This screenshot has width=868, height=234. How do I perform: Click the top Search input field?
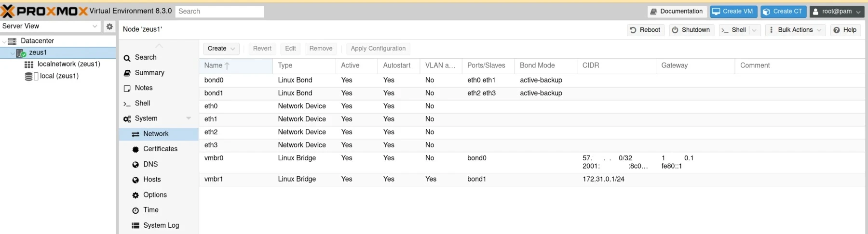[219, 12]
